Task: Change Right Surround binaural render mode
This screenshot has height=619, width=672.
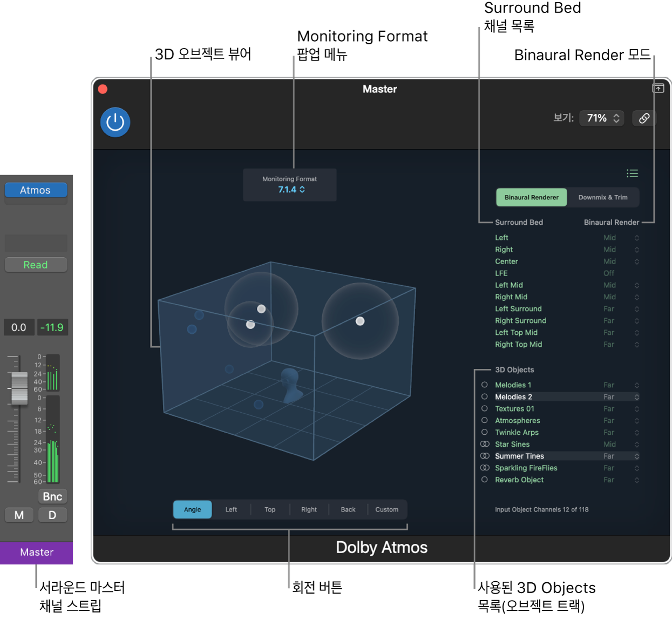Action: (621, 321)
